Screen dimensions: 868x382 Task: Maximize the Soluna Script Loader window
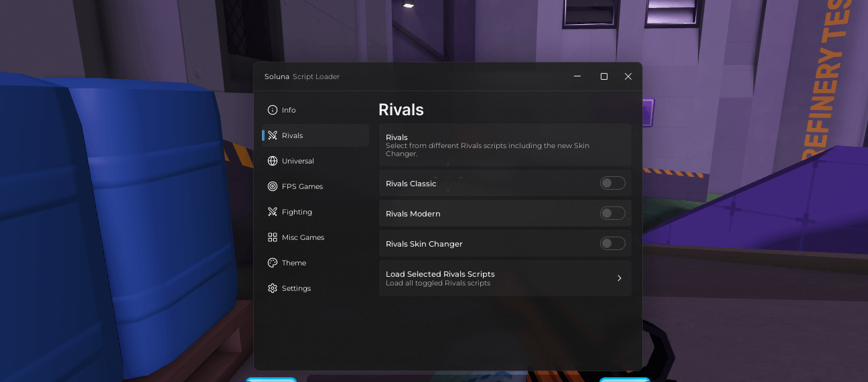click(x=604, y=76)
